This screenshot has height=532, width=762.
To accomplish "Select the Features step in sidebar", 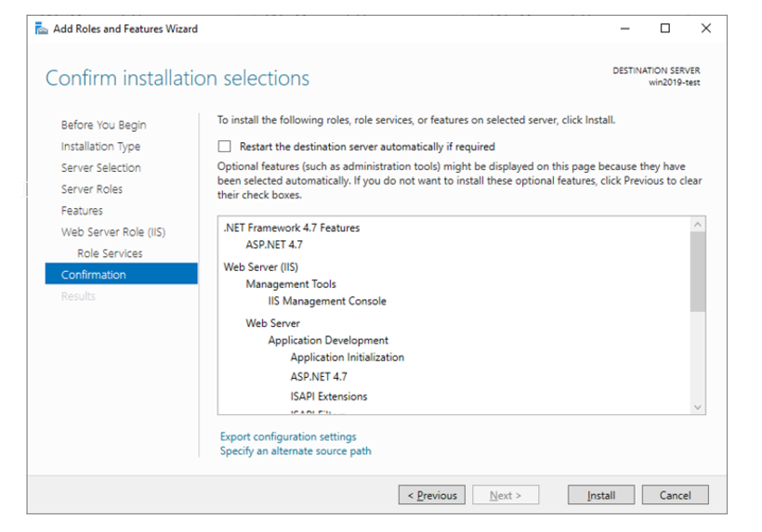I will pyautogui.click(x=82, y=211).
